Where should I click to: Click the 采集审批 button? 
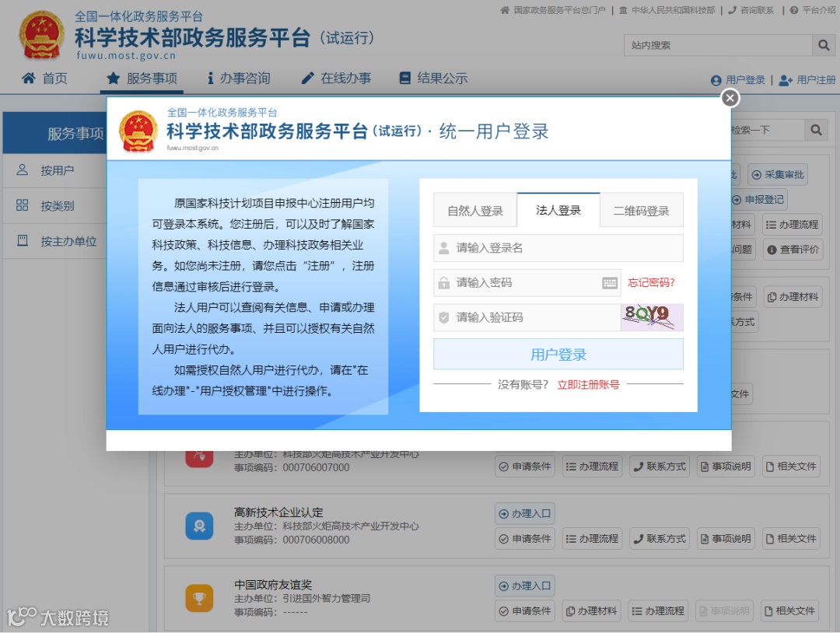[778, 175]
